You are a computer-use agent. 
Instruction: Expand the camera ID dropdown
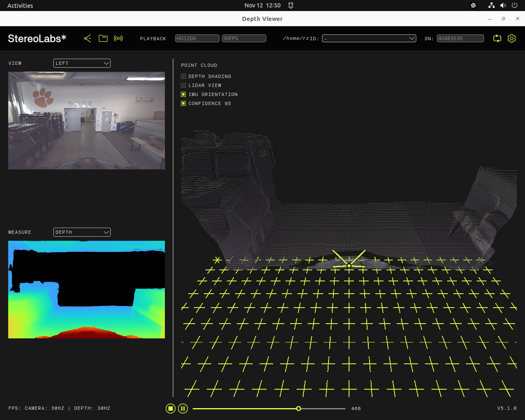coord(369,39)
